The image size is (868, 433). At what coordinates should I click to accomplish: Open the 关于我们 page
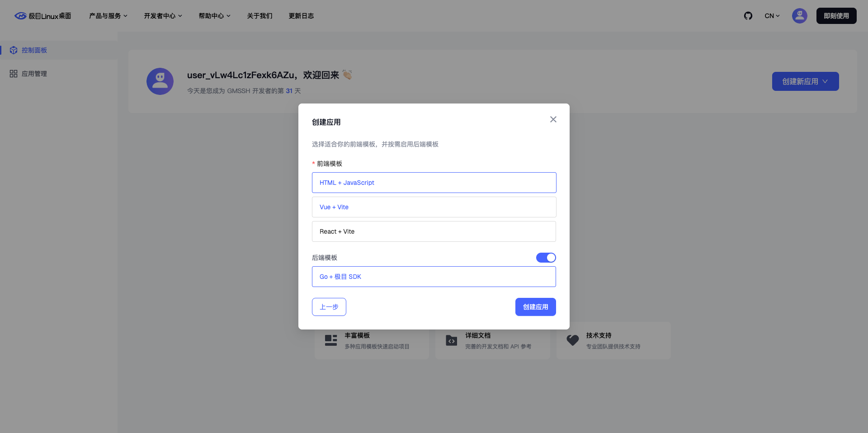point(259,16)
